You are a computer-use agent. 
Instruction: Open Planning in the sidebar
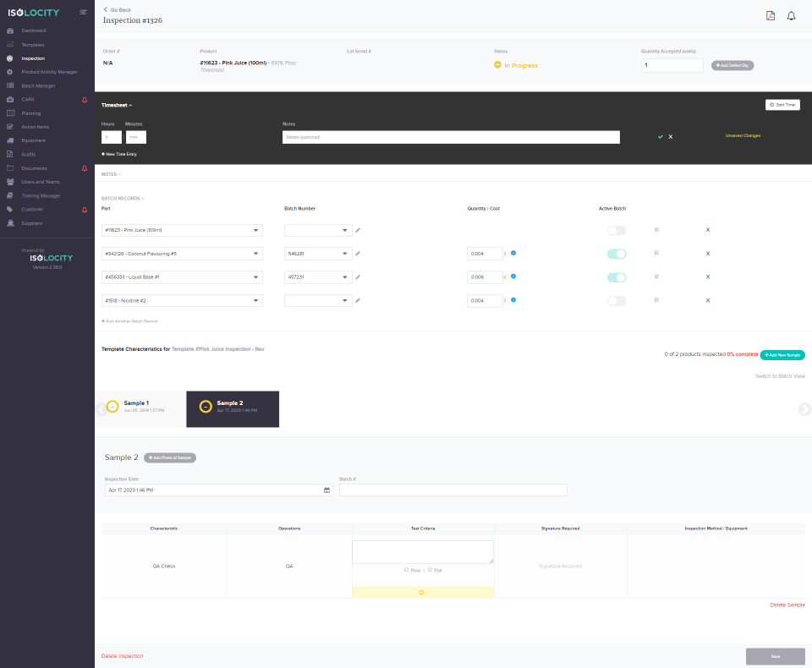[31, 113]
